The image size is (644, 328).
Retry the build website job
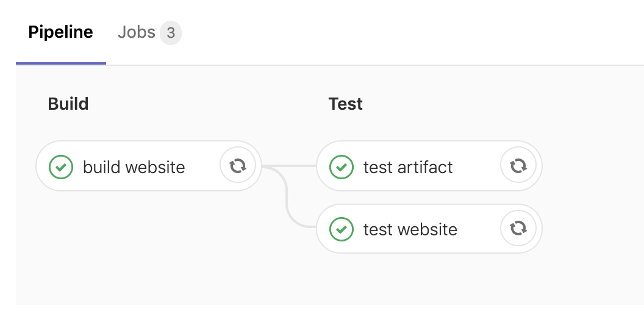pyautogui.click(x=238, y=166)
